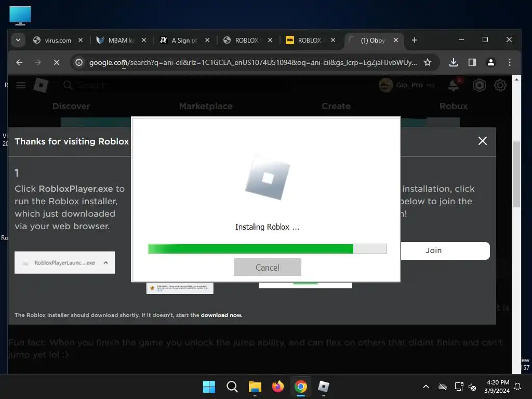Go back to previous page
The width and height of the screenshot is (532, 399).
(x=19, y=62)
